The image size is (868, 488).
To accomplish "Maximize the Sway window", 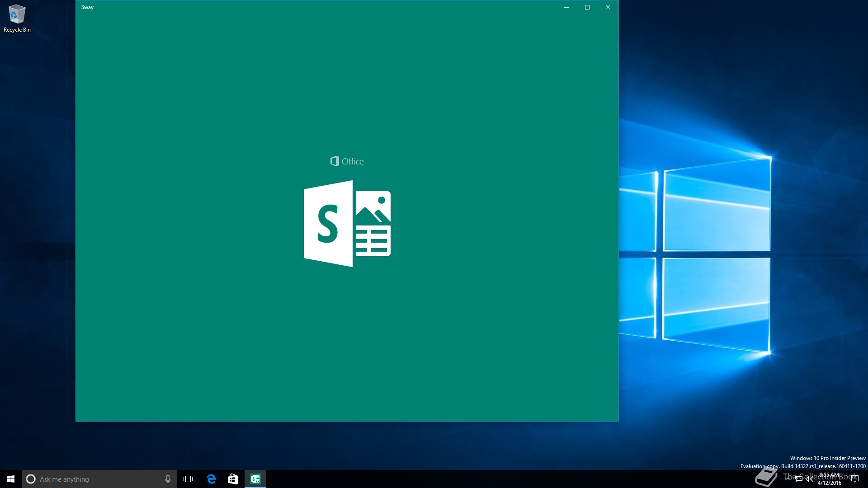I will coord(587,7).
